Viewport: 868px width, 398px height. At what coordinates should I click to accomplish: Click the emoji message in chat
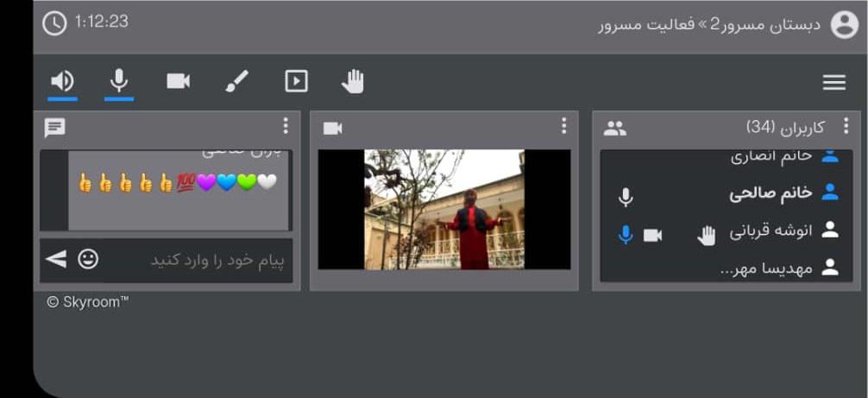tap(177, 182)
